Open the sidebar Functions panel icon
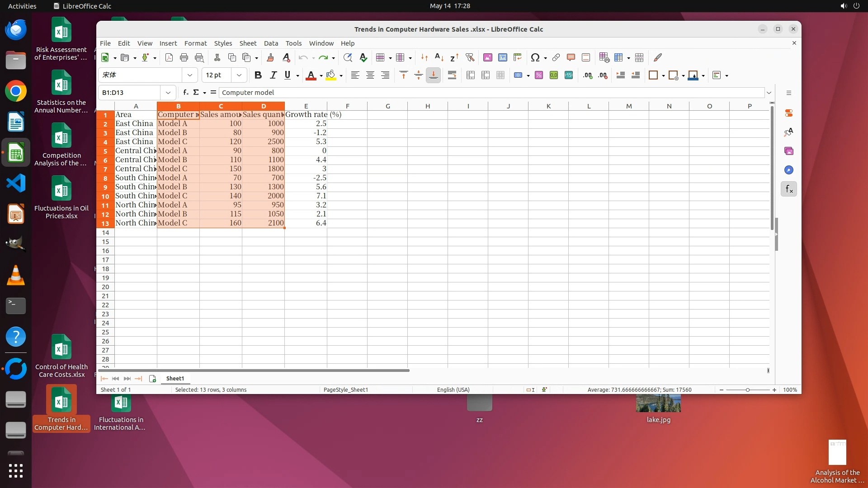Screen dimensions: 868x488 (x=789, y=189)
